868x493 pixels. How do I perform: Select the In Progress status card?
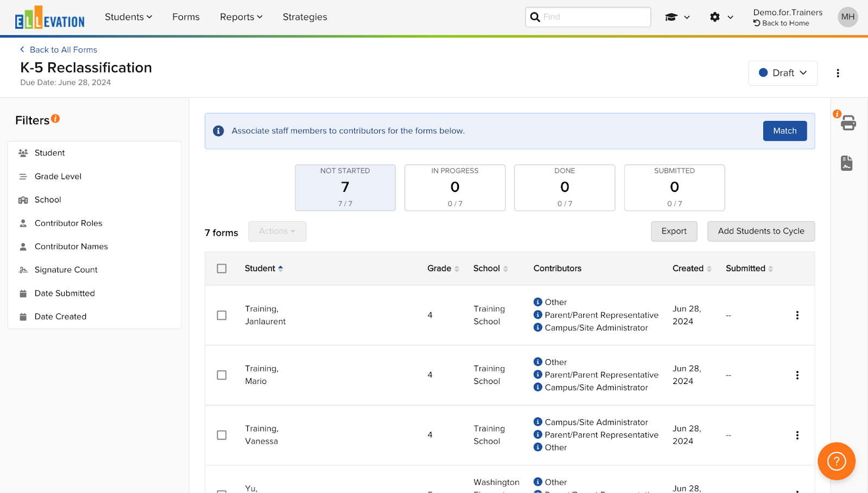[x=455, y=188]
